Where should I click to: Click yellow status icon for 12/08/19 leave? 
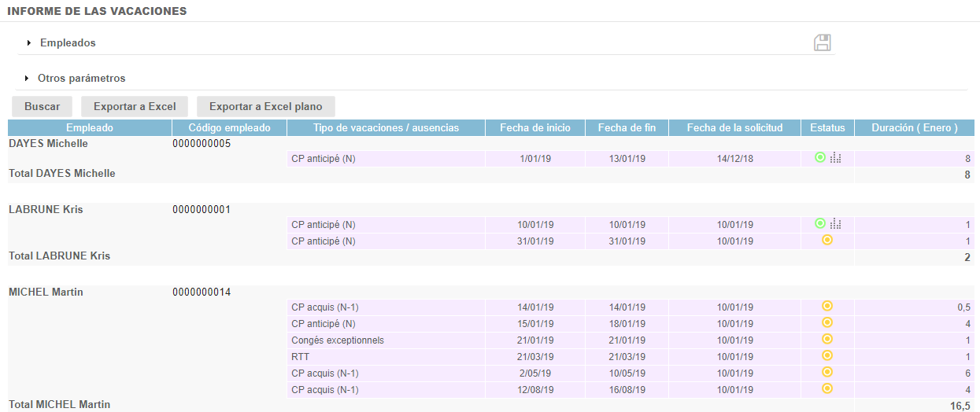click(827, 388)
